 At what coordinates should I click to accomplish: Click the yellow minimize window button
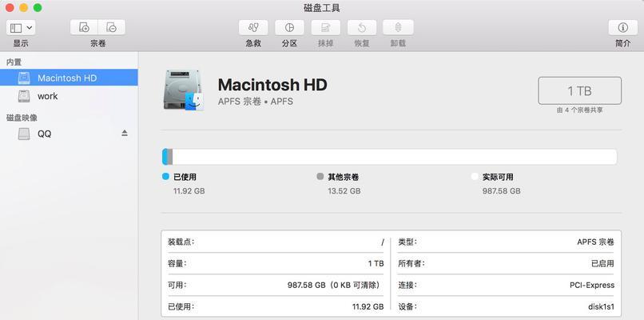(23, 7)
